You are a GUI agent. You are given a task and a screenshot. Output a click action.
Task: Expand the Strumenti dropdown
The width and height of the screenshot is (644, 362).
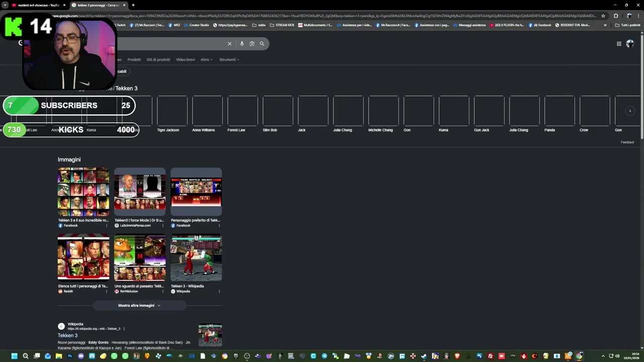[x=229, y=59]
